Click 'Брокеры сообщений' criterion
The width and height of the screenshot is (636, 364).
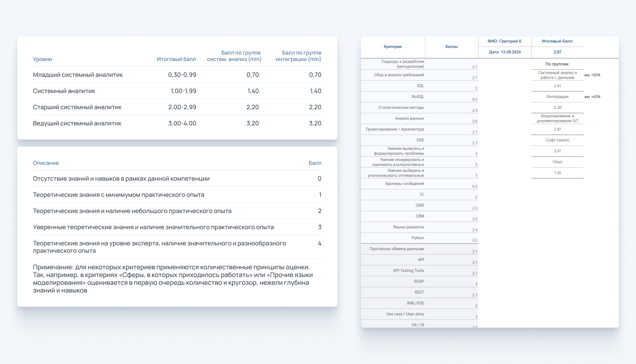404,184
